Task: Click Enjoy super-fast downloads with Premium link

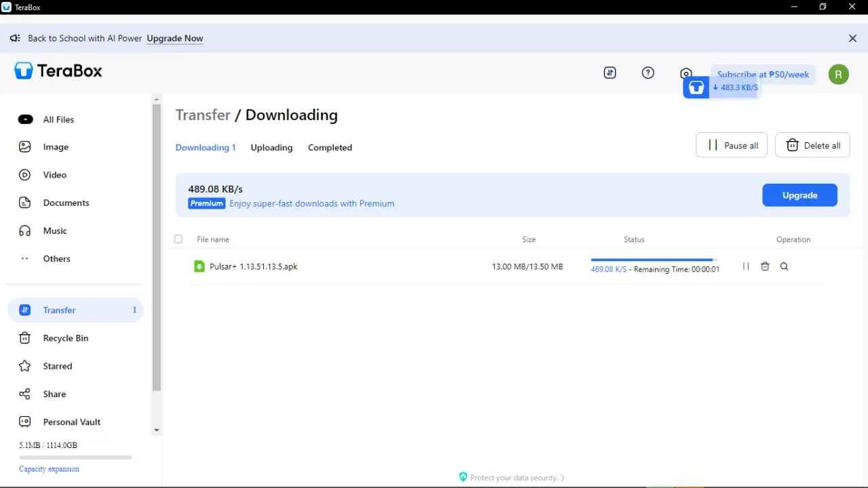Action: click(x=312, y=203)
